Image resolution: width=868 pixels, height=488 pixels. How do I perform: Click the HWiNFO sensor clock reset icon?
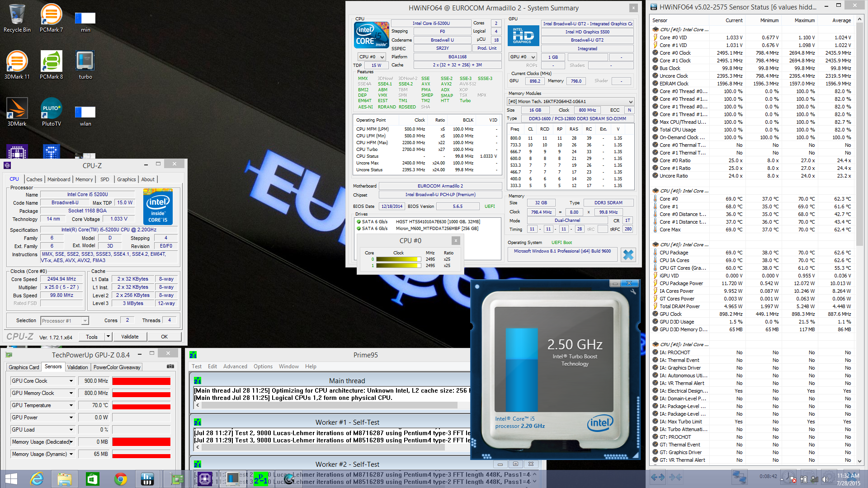click(x=789, y=477)
